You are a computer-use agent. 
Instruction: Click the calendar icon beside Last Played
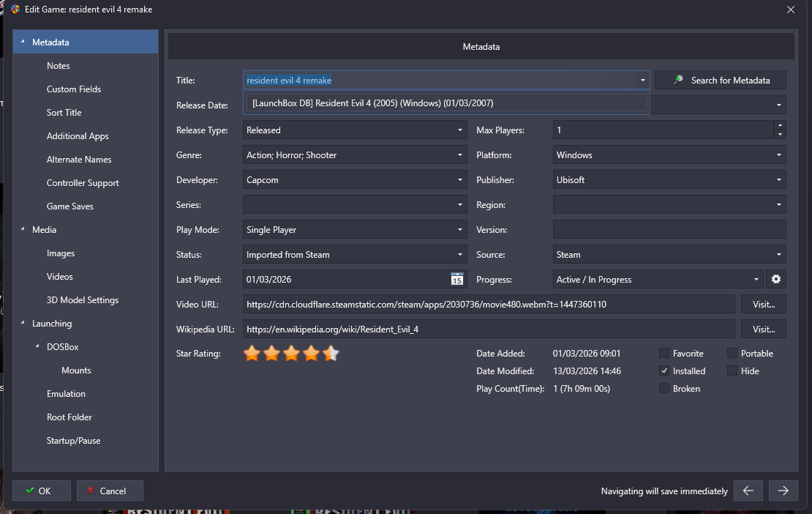456,280
